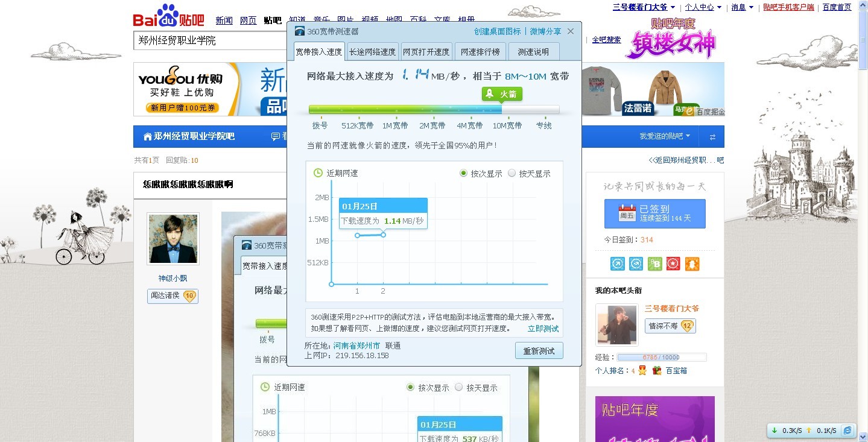Click the 神级小飘 username link

[x=173, y=279]
